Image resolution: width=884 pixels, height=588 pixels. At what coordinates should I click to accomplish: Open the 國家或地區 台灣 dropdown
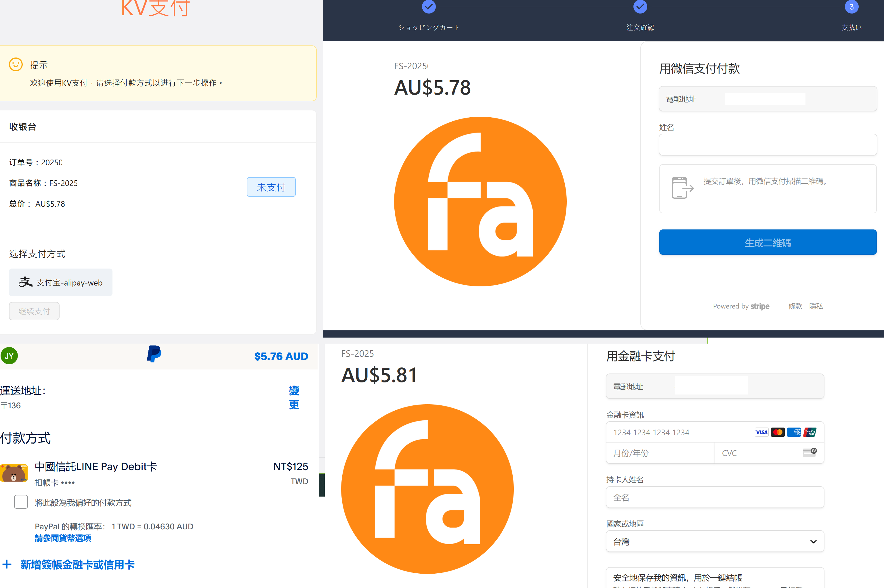[715, 541]
